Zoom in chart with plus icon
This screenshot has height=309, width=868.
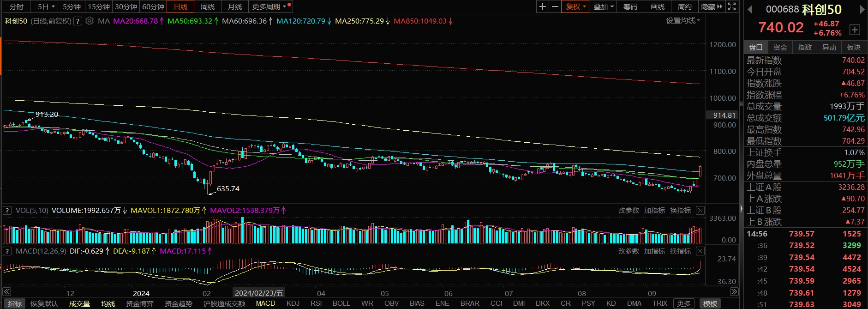pyautogui.click(x=543, y=6)
